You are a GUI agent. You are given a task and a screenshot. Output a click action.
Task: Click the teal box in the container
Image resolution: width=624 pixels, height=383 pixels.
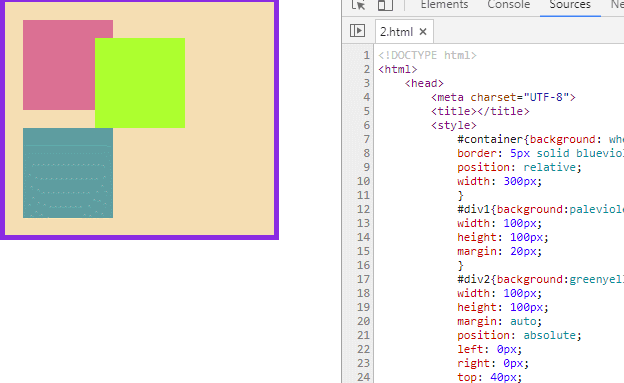[x=68, y=173]
